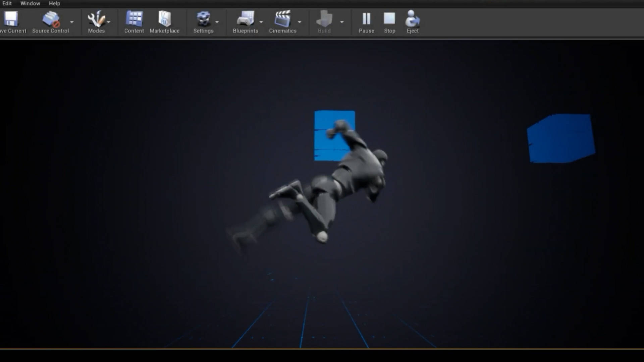Pause the running simulation
644x362 pixels.
(x=366, y=22)
